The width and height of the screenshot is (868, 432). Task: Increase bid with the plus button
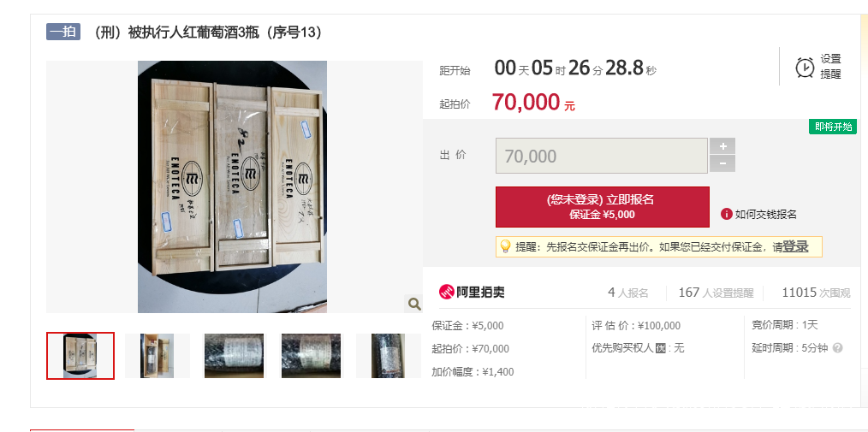[x=723, y=146]
